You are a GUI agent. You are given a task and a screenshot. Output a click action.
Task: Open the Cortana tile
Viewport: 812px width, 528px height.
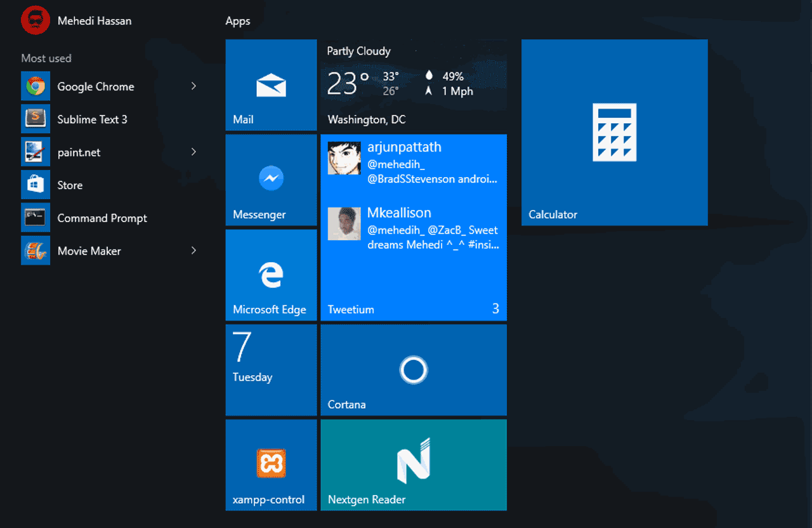click(x=414, y=370)
